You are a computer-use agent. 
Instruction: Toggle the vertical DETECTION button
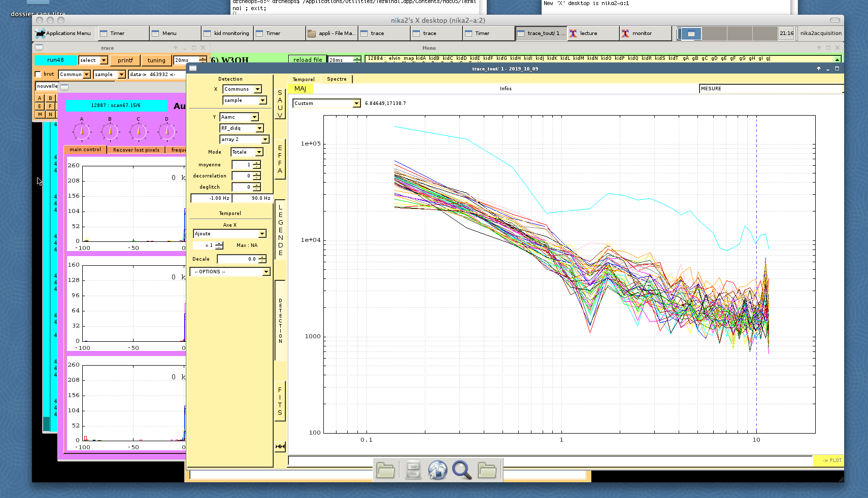280,321
